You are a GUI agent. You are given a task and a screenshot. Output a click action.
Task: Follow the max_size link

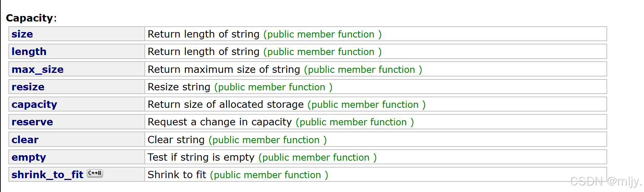(x=38, y=70)
